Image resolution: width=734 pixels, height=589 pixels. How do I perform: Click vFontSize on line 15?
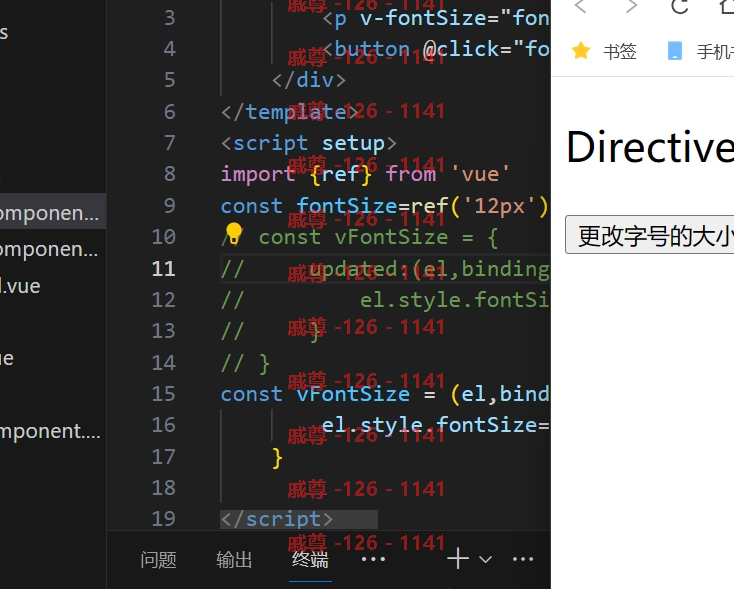coord(353,394)
